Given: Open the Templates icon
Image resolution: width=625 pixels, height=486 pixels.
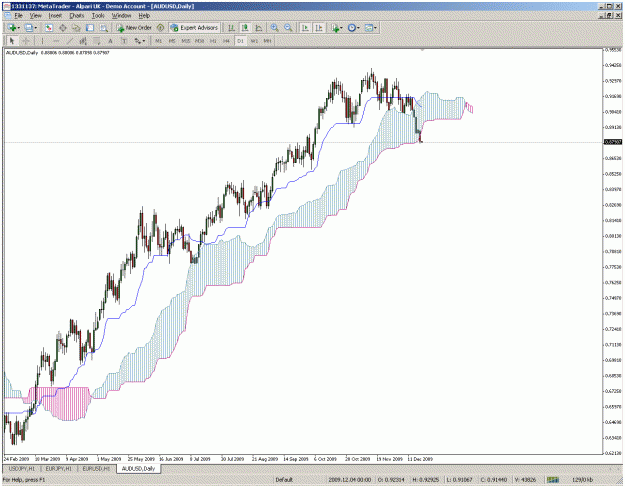Looking at the screenshot, I should click(x=369, y=28).
